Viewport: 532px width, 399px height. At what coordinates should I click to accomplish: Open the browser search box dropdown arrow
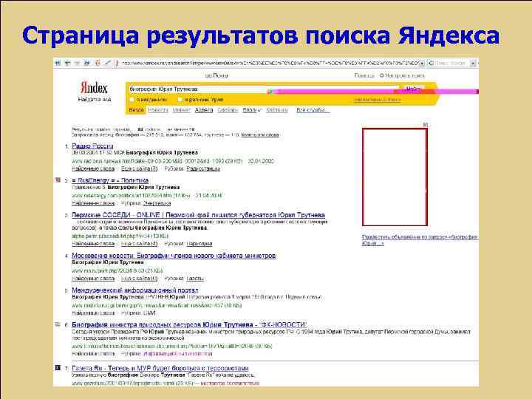473,64
